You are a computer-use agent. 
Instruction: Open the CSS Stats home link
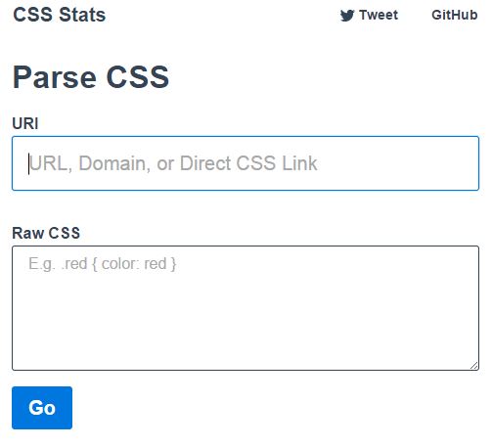[x=60, y=15]
